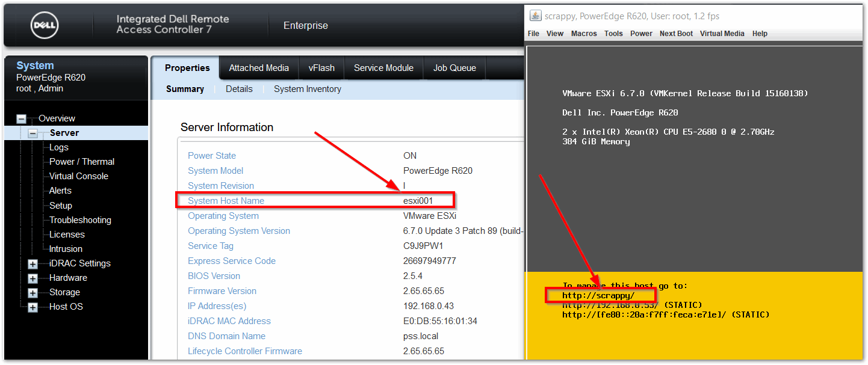Viewport: 868px width, 365px height.
Task: Click the Dell logo icon
Action: click(x=45, y=25)
